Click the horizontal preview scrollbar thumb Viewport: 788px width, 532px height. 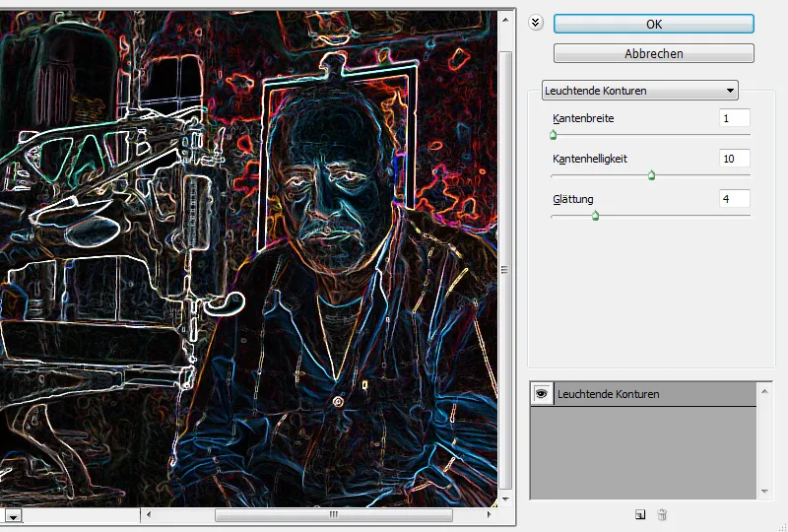(334, 515)
